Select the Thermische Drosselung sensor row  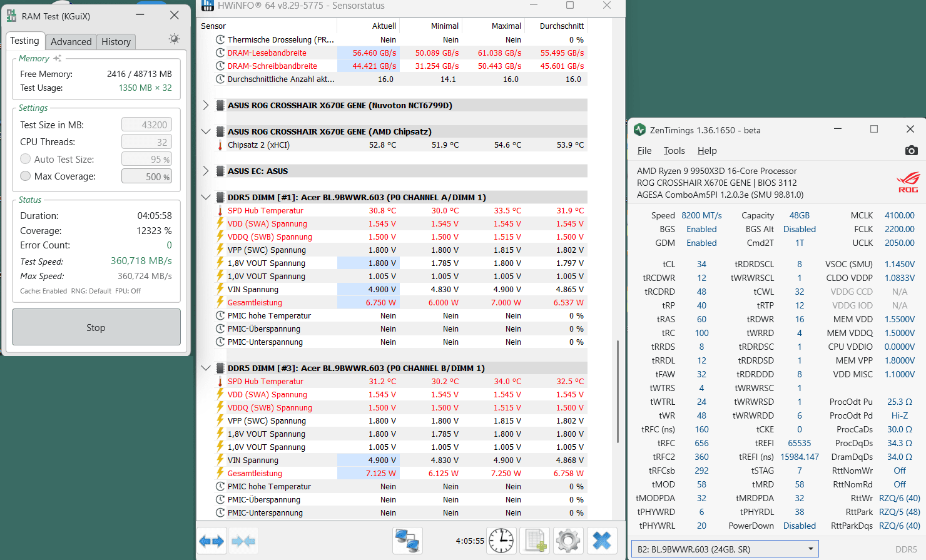coord(400,39)
